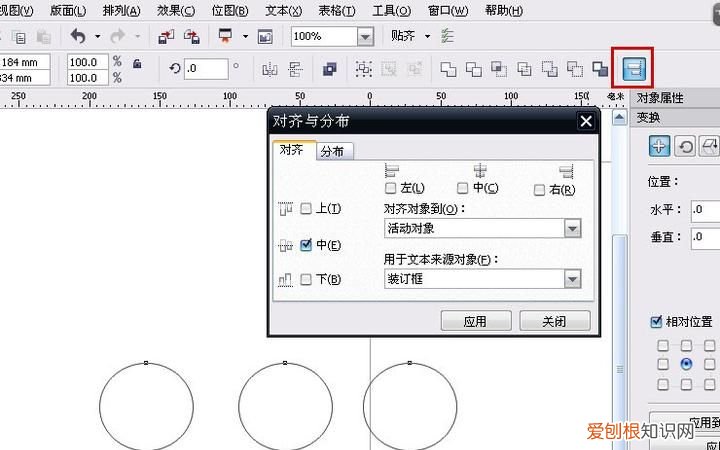Image resolution: width=720 pixels, height=450 pixels.
Task: Click the 应用 button
Action: (x=476, y=321)
